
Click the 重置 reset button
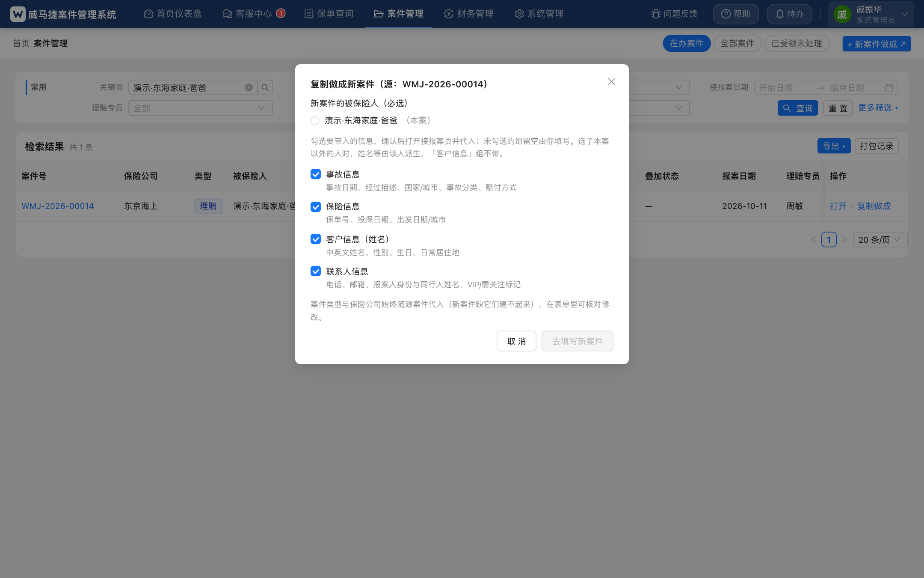838,108
